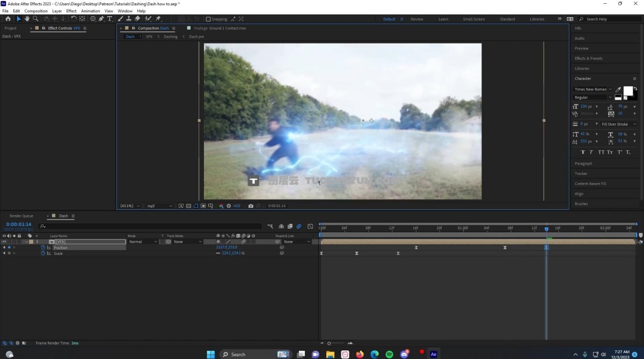Open the Graph Editor button in timeline

coord(310,226)
